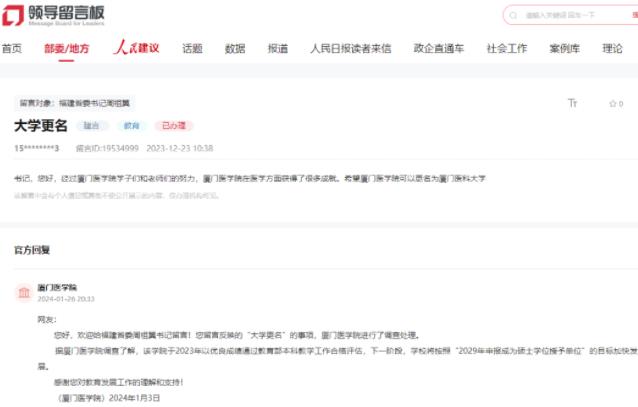638x407 pixels.
Task: Click the reply closing line 感谢您对教育发展工作
Action: 118,382
